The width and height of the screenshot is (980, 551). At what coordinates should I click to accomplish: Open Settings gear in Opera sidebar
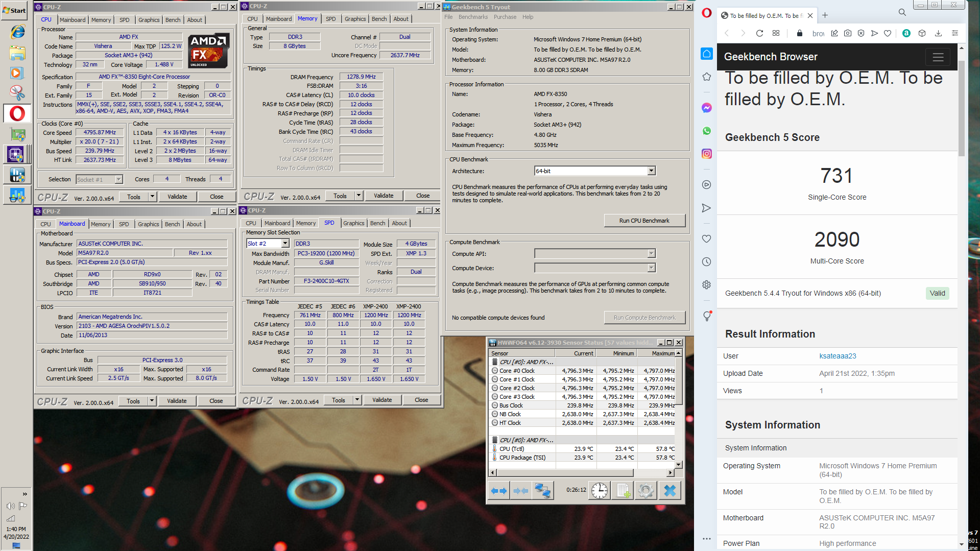[707, 285]
